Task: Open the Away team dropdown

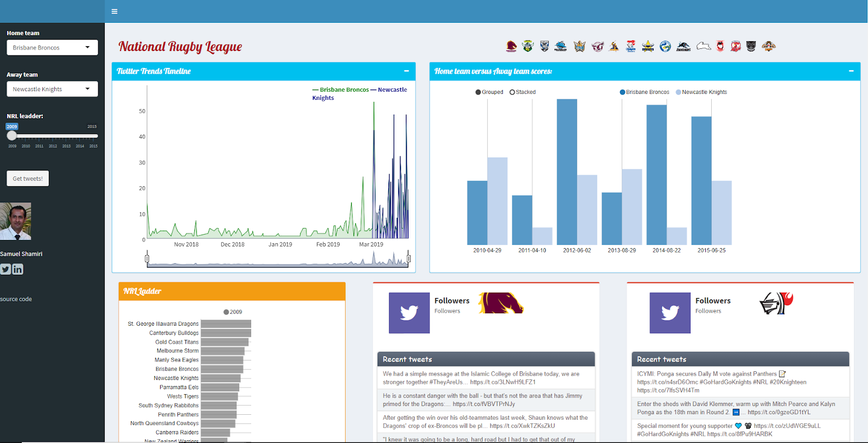Action: point(52,89)
